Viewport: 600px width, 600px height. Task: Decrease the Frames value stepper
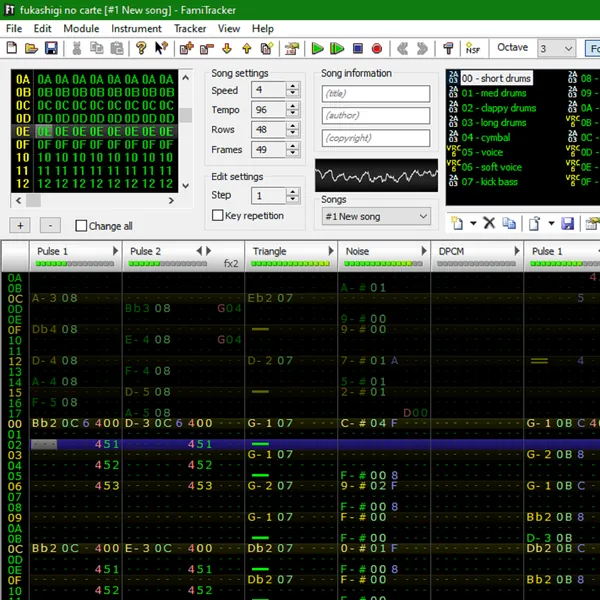point(293,154)
